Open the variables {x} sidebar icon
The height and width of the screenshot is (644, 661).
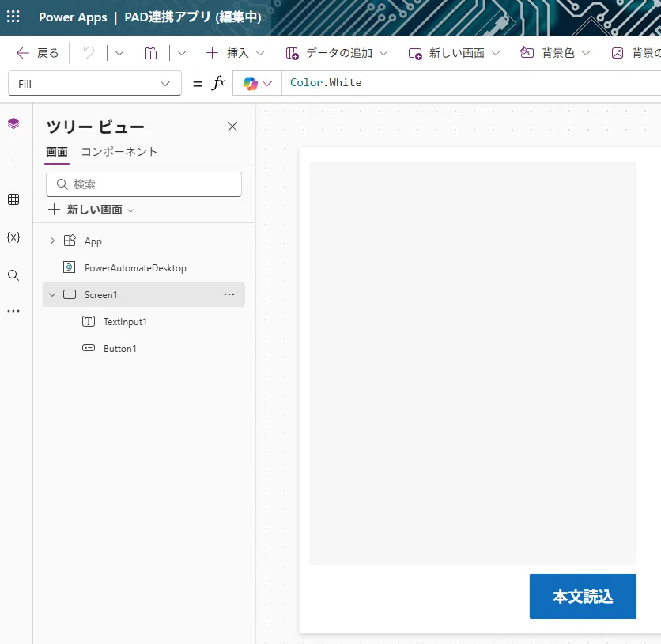pyautogui.click(x=13, y=237)
